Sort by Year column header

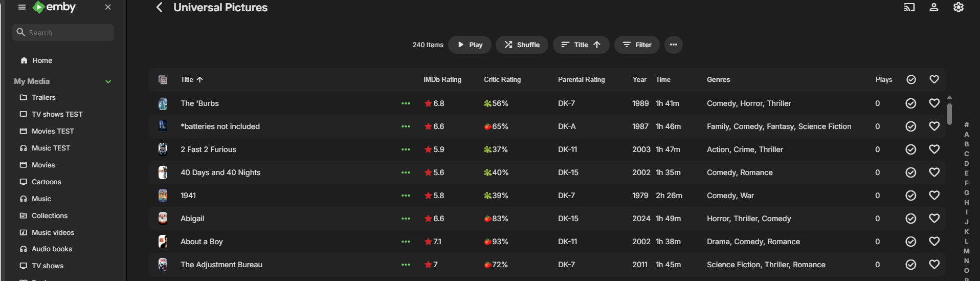[639, 80]
